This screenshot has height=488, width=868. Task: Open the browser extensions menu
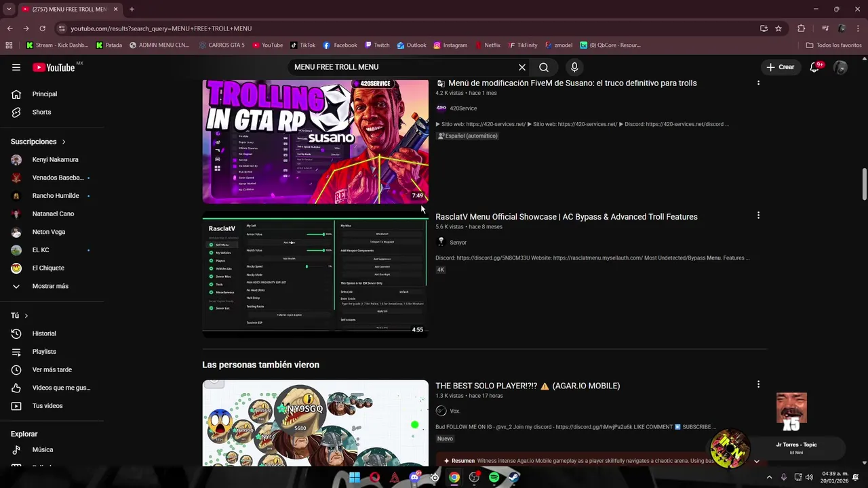tap(801, 28)
